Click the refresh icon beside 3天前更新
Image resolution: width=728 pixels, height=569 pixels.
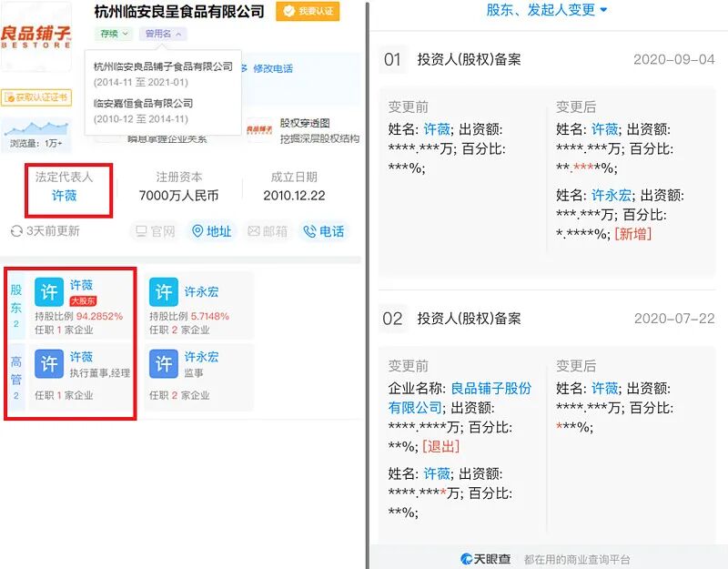click(16, 231)
